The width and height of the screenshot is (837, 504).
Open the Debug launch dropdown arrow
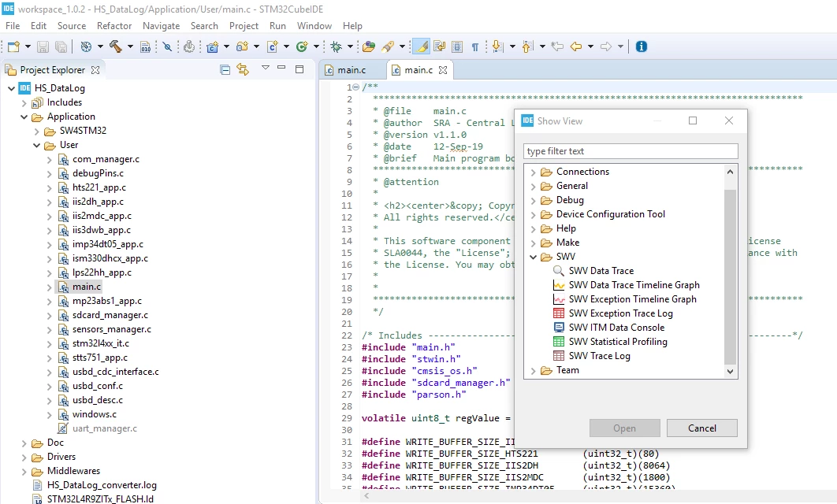350,47
